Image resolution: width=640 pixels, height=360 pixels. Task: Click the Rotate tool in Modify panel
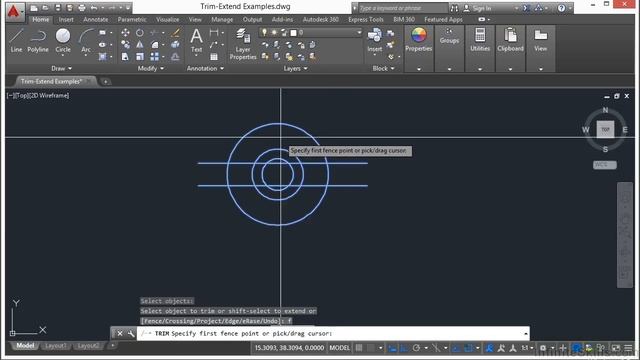click(x=140, y=33)
